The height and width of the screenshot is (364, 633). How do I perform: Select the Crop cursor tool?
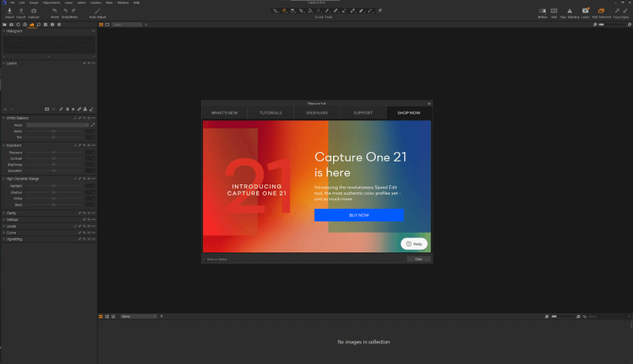301,11
